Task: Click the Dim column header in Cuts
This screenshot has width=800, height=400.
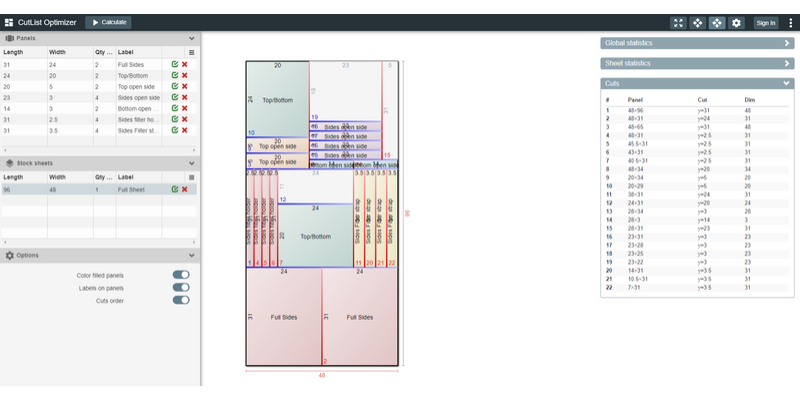Action: pyautogui.click(x=749, y=100)
